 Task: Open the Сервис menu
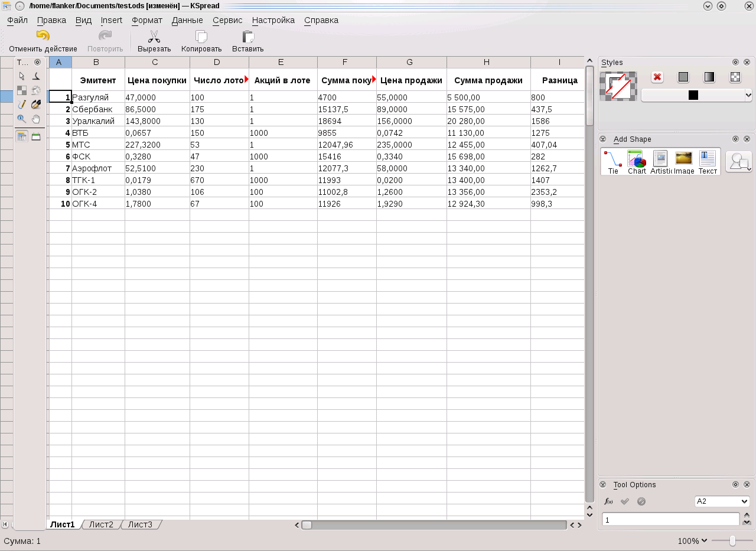[x=227, y=20]
